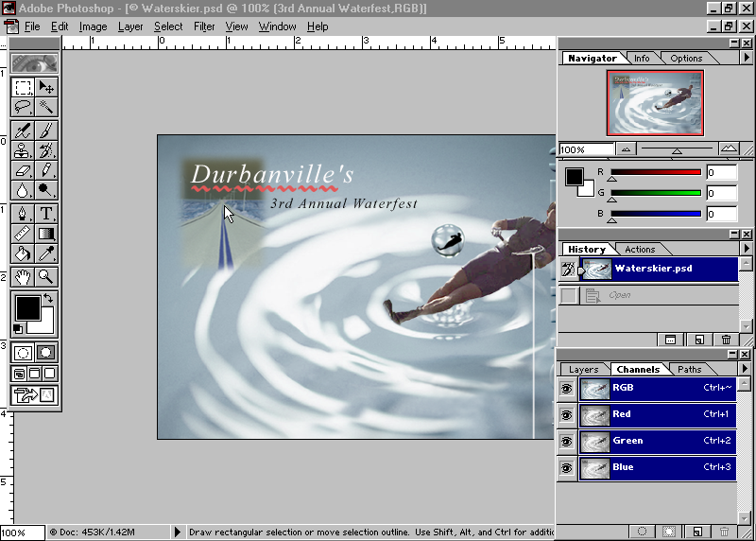Switch to Quick Mask Mode
The image size is (756, 541).
tap(46, 353)
